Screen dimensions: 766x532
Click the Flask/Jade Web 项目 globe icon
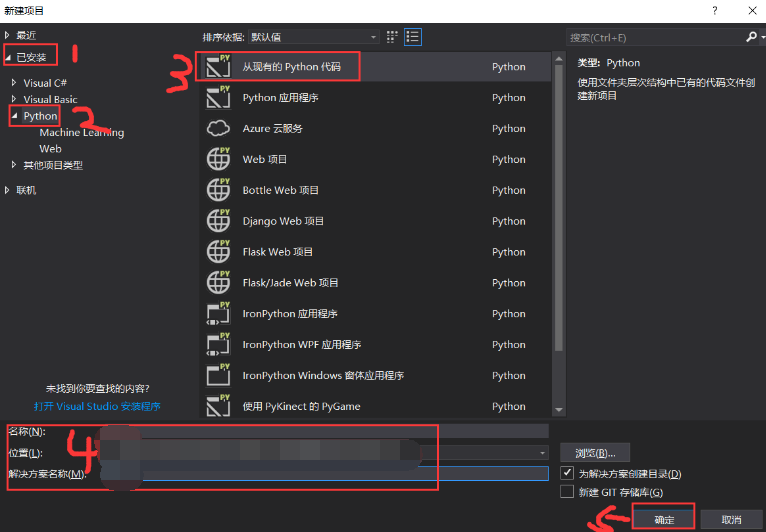(218, 282)
